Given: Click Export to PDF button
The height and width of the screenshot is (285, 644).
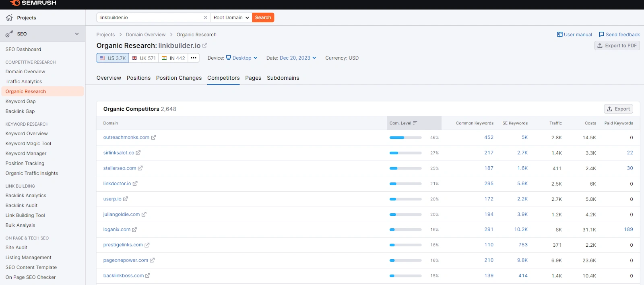Looking at the screenshot, I should coord(617,45).
